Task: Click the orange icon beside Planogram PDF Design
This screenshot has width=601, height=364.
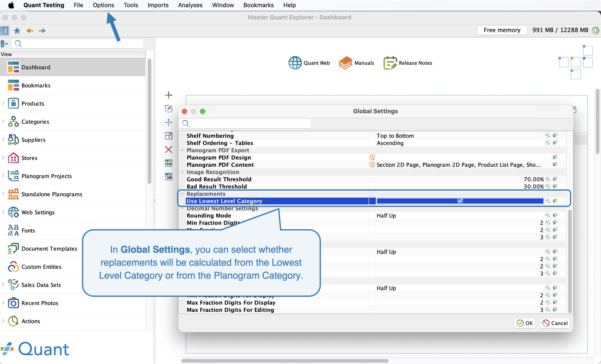Action: [x=372, y=157]
